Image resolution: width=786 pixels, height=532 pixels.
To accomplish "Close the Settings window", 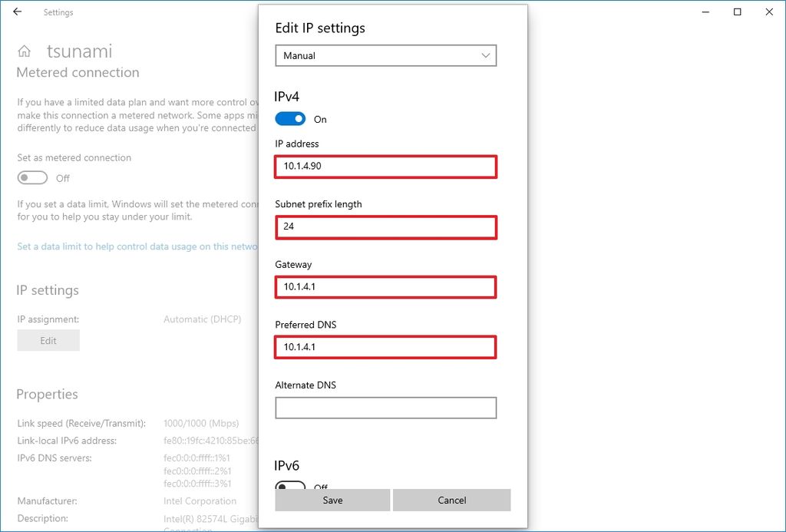I will click(769, 12).
